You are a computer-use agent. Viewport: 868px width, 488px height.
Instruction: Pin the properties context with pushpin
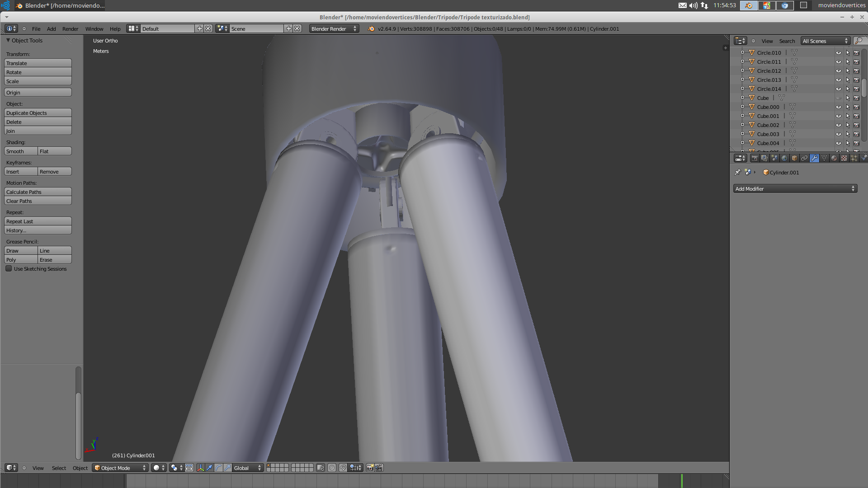point(738,172)
